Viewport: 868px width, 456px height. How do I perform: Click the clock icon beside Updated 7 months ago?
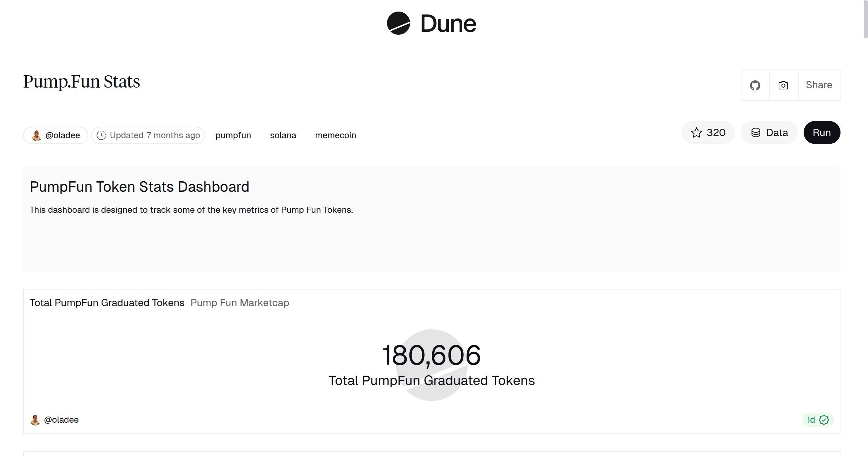(x=102, y=135)
